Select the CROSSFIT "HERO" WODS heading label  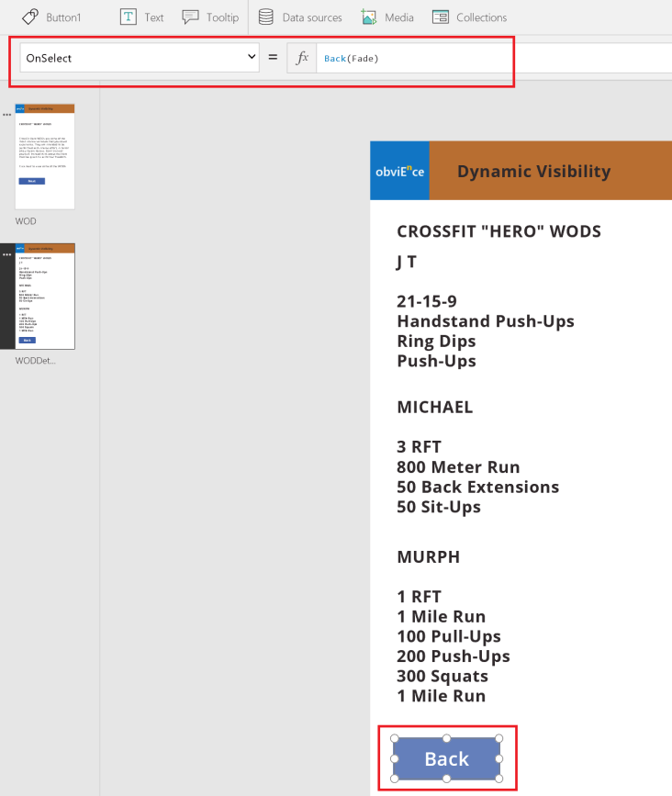tap(498, 230)
